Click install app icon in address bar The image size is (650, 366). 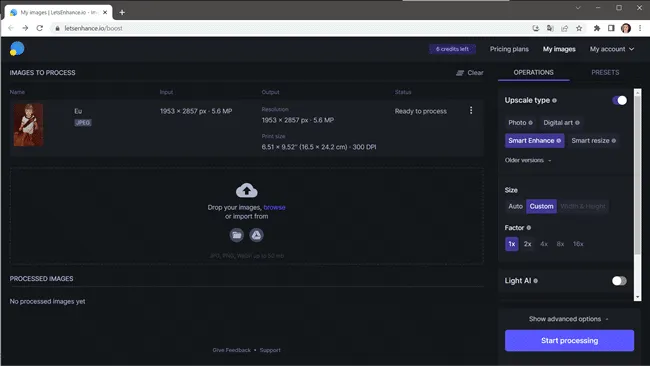tap(536, 28)
